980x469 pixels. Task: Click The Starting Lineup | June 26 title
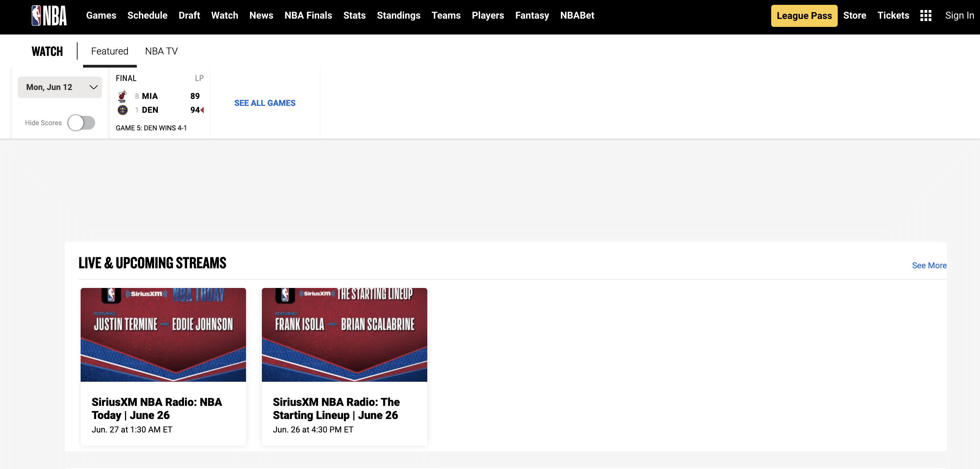click(x=336, y=408)
